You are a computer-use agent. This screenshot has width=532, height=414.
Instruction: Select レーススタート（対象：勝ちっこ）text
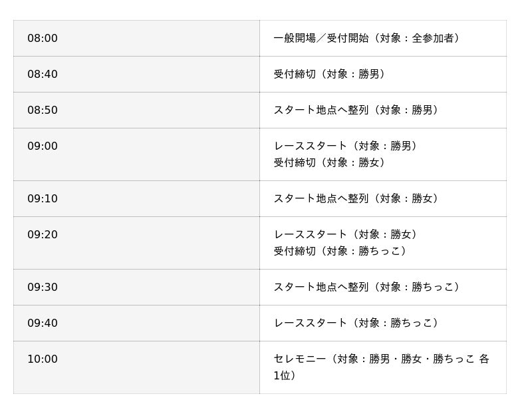pyautogui.click(x=358, y=323)
